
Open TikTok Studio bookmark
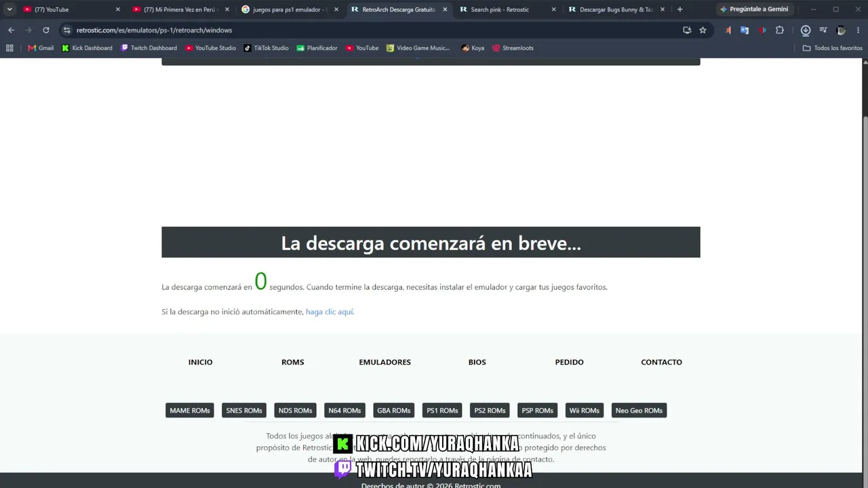267,48
